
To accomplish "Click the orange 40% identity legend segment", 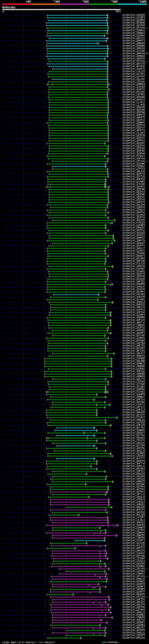I will coord(45,4).
